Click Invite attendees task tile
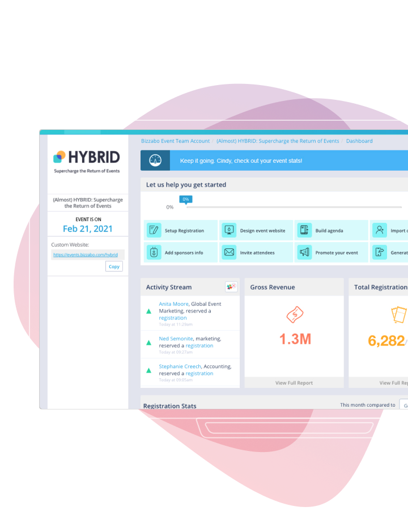The width and height of the screenshot is (408, 532). click(256, 252)
